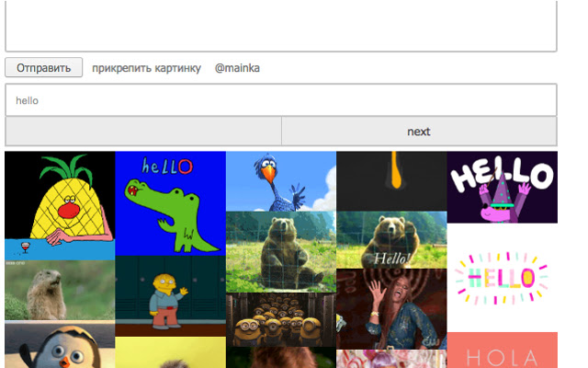Select the waving bear Hello! GIF

tap(391, 239)
